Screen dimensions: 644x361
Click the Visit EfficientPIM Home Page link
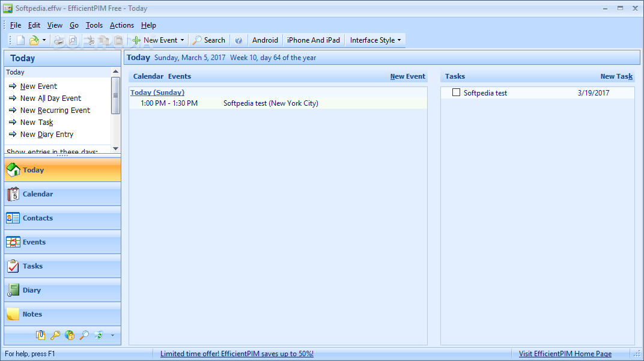click(565, 354)
